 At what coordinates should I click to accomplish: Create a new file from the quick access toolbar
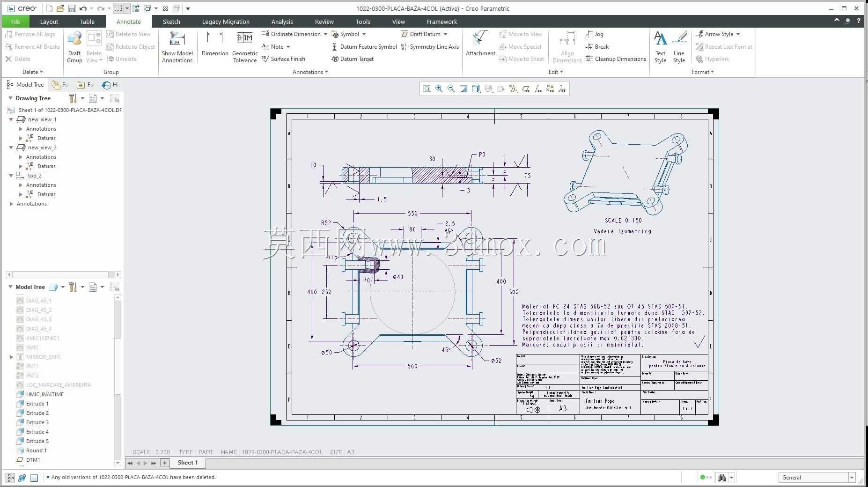coord(49,8)
